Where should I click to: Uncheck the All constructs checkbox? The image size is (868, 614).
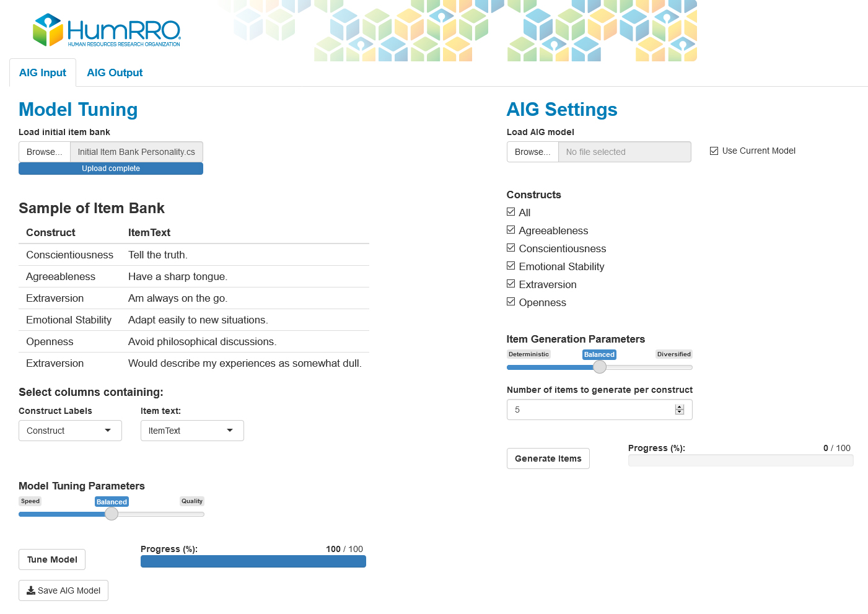tap(511, 212)
